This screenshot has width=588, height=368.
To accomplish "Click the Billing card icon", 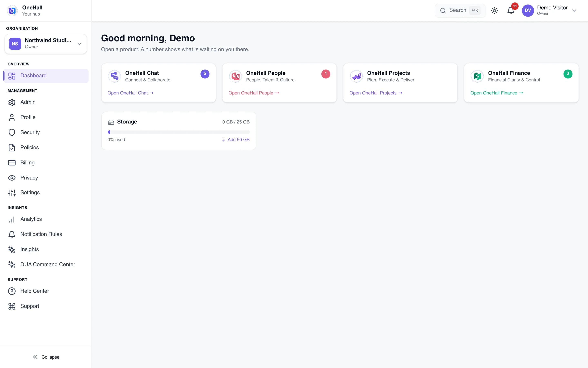I will click(x=12, y=163).
